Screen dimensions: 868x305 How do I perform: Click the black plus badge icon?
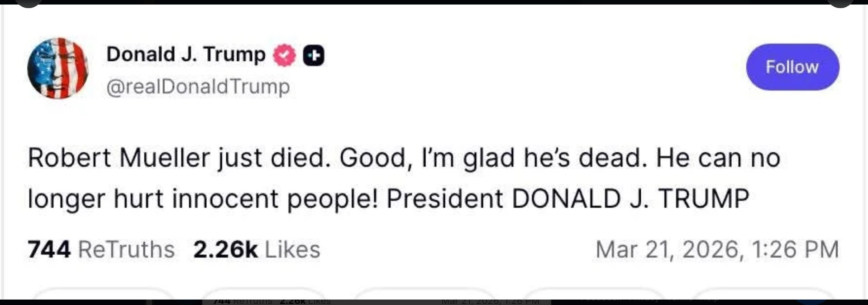coord(313,55)
